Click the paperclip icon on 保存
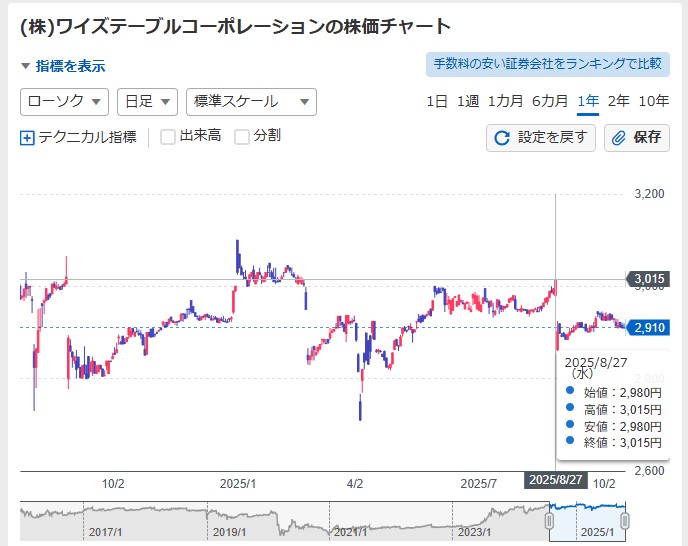This screenshot has width=688, height=546. click(619, 138)
